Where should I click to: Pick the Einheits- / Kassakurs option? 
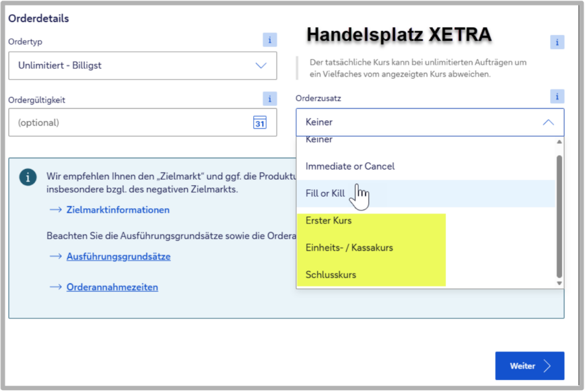pyautogui.click(x=349, y=248)
